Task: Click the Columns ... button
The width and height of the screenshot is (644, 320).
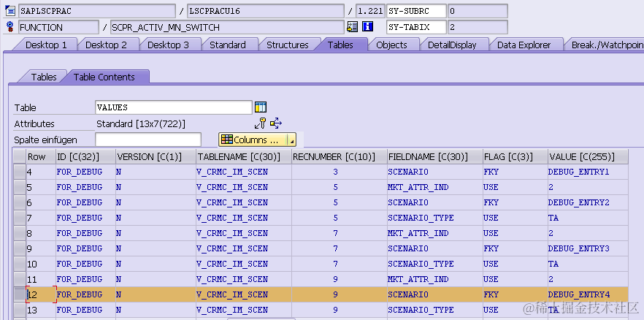Action: click(253, 140)
